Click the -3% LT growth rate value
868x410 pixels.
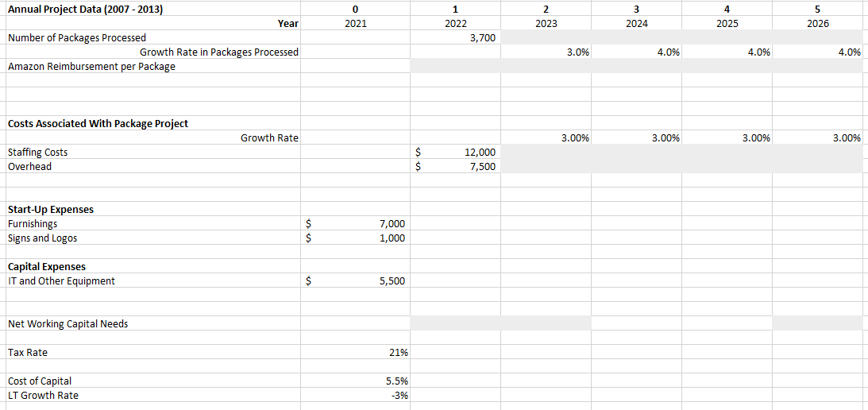point(401,396)
